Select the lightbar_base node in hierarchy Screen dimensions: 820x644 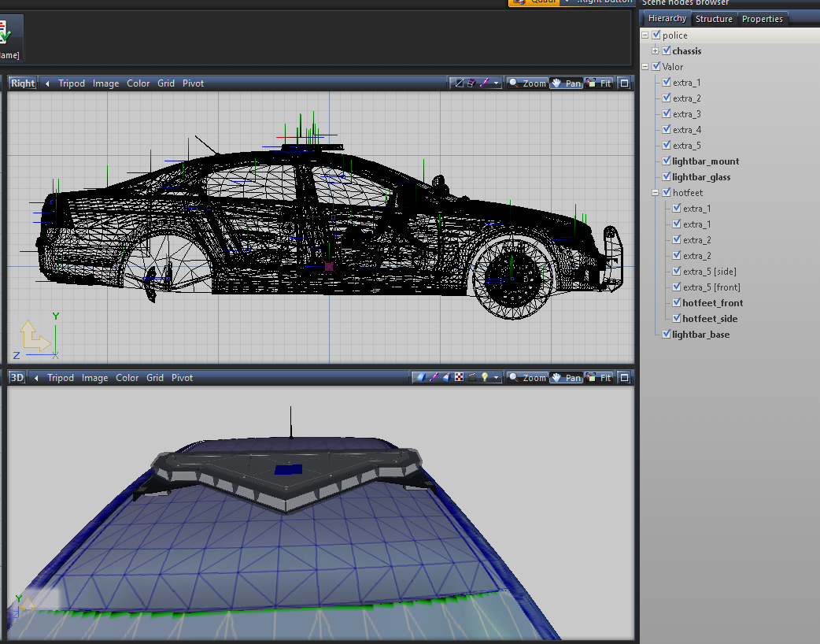700,335
